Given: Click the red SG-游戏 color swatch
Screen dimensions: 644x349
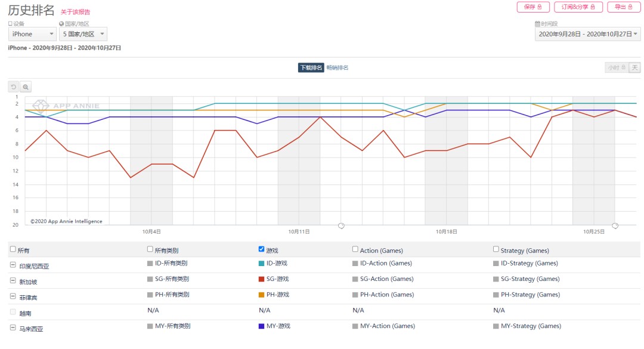Looking at the screenshot, I should 262,279.
